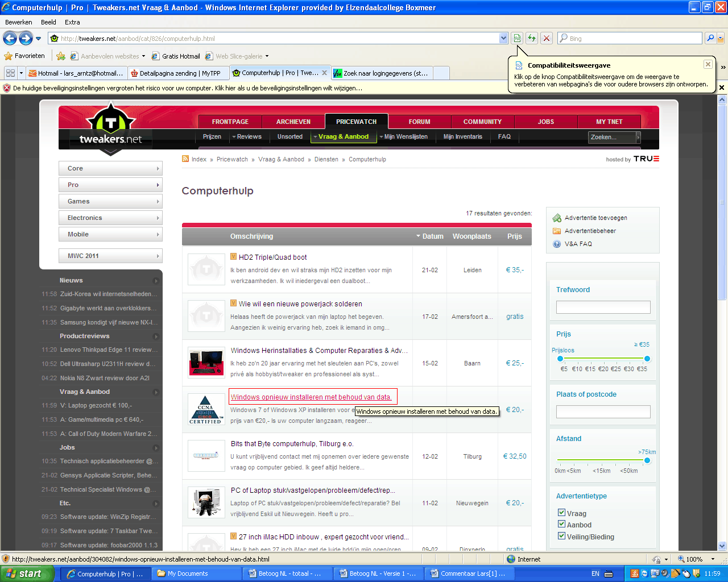
Task: Click the Advertentie toevoegen icon
Action: (557, 218)
